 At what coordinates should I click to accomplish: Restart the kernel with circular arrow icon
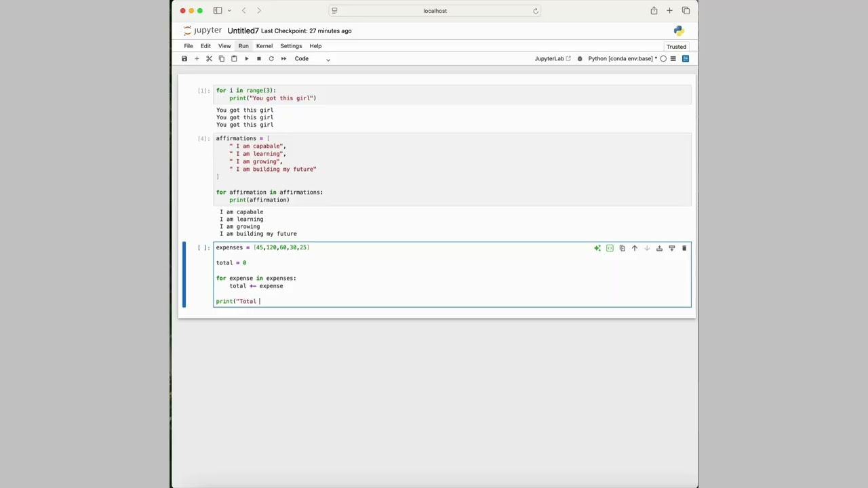(271, 59)
